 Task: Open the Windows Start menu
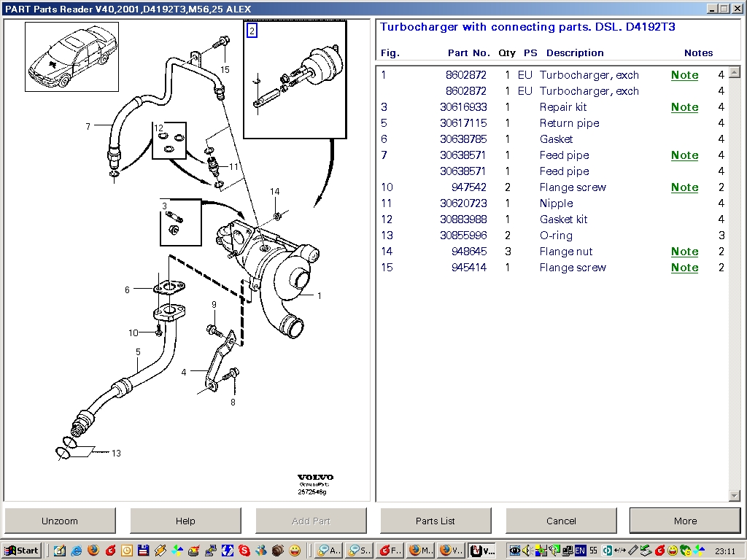(x=22, y=551)
